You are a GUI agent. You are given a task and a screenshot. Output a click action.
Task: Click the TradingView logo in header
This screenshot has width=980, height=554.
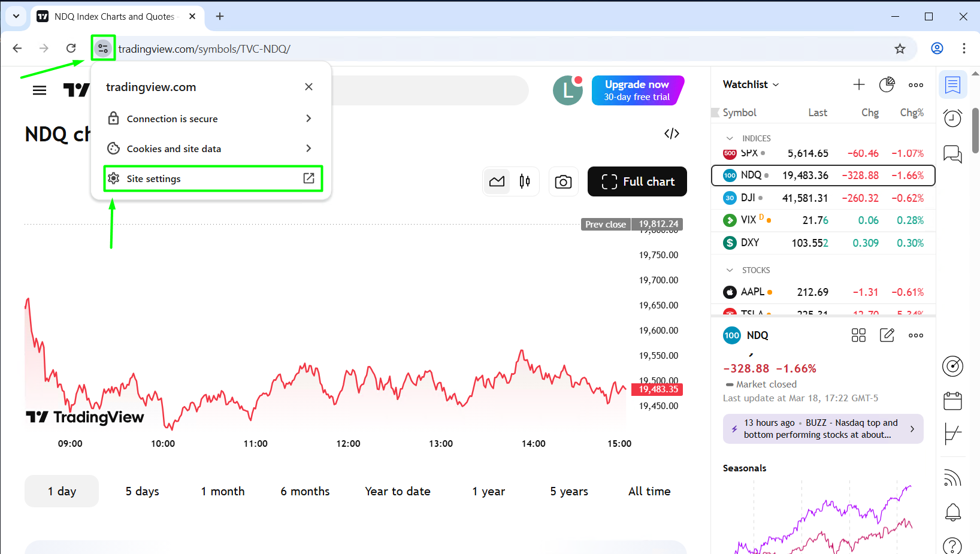click(77, 90)
